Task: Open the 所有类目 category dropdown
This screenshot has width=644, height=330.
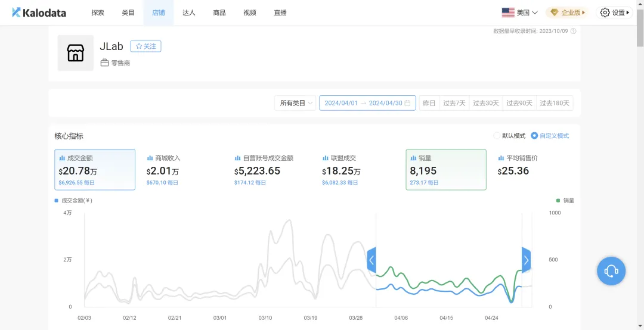Action: click(295, 103)
